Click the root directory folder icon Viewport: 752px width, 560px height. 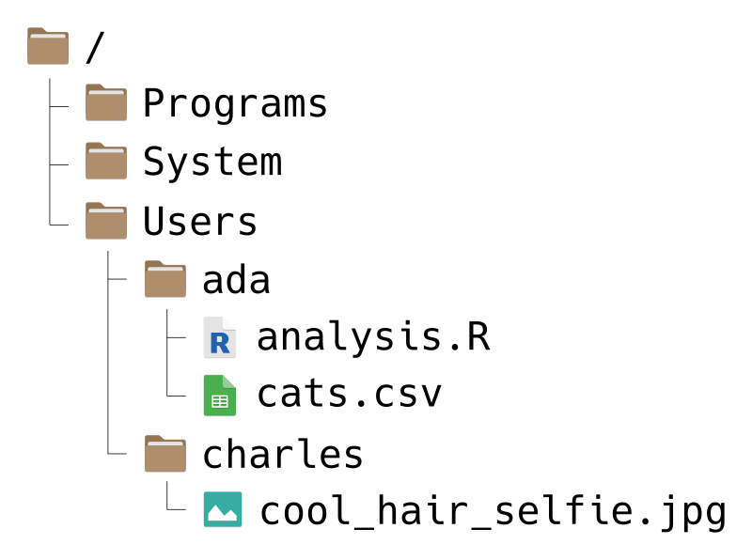click(x=48, y=45)
